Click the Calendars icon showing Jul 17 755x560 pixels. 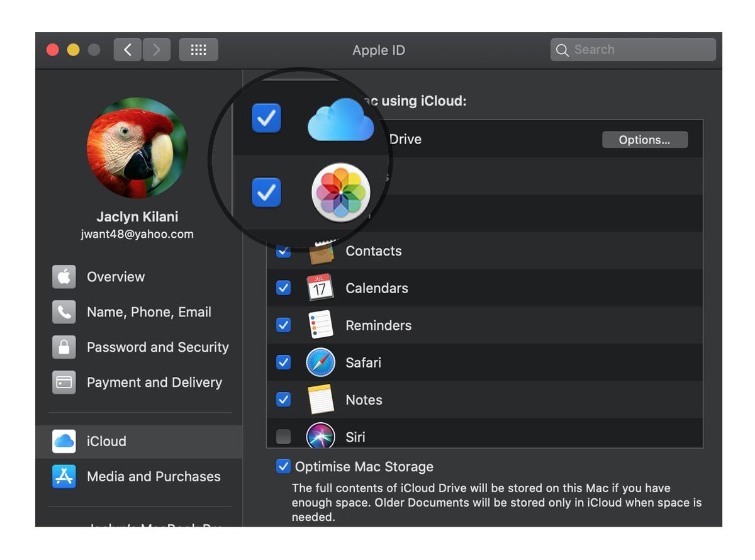click(321, 288)
